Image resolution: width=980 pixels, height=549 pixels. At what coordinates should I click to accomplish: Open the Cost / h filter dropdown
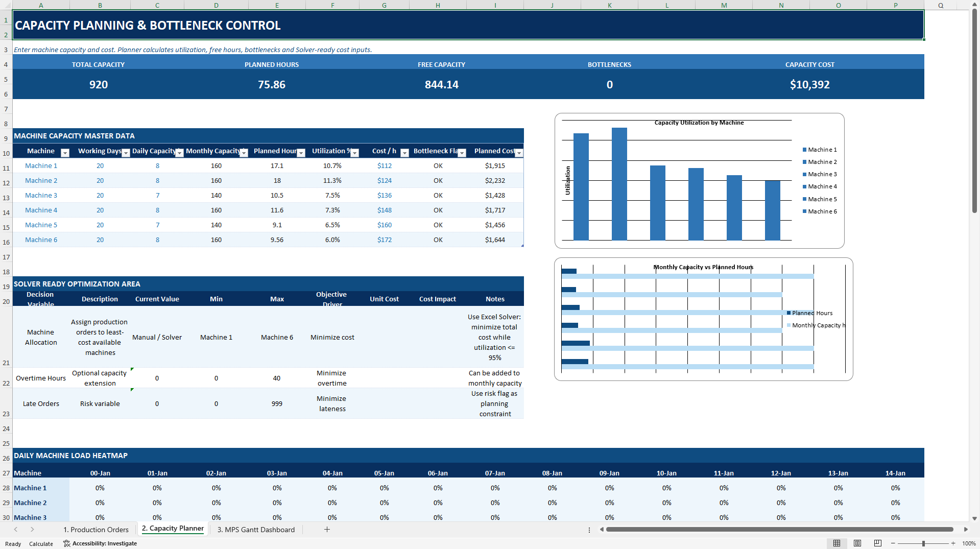click(404, 153)
